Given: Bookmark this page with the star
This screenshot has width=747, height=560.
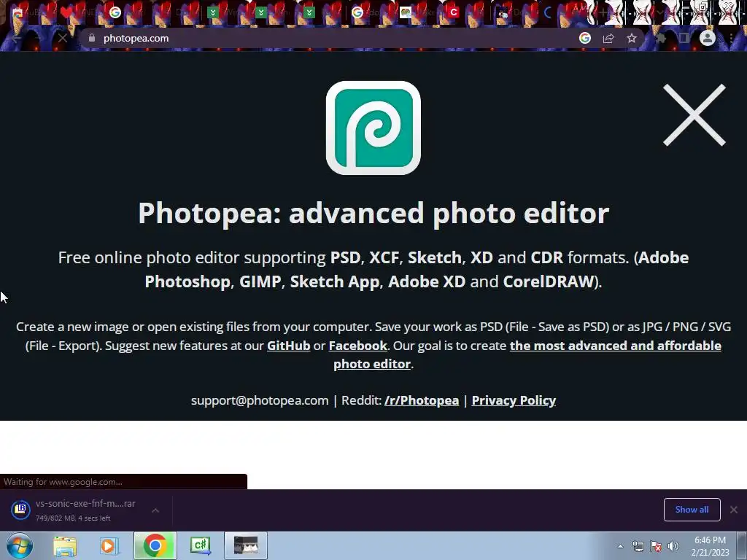Looking at the screenshot, I should [x=631, y=38].
